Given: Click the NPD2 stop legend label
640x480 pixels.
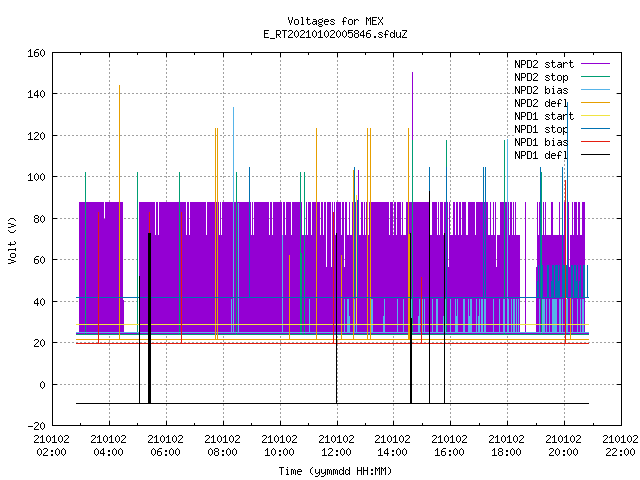Looking at the screenshot, I should (x=541, y=77).
